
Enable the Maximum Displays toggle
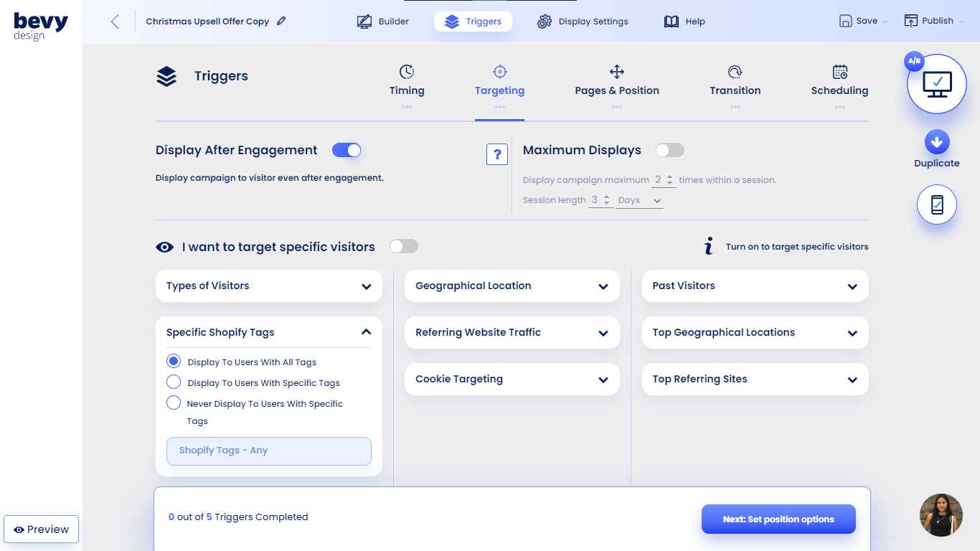point(669,150)
